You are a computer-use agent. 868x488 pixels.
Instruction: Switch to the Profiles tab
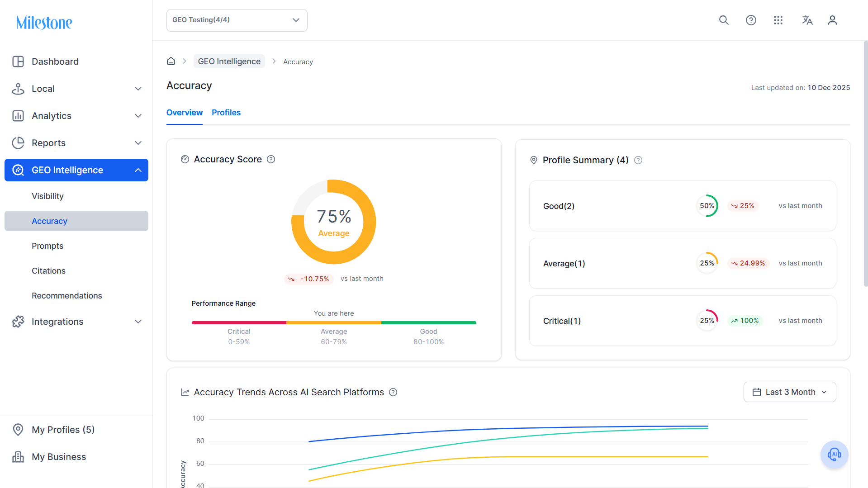(226, 113)
